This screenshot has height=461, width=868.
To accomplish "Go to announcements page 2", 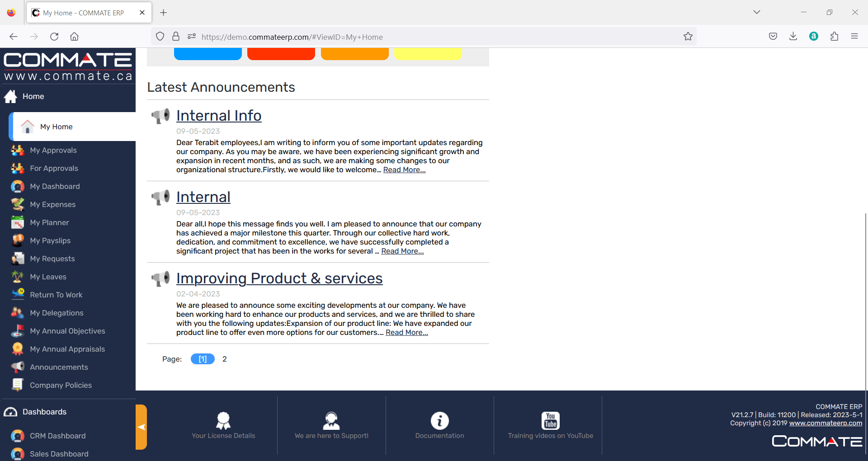I will pos(225,359).
